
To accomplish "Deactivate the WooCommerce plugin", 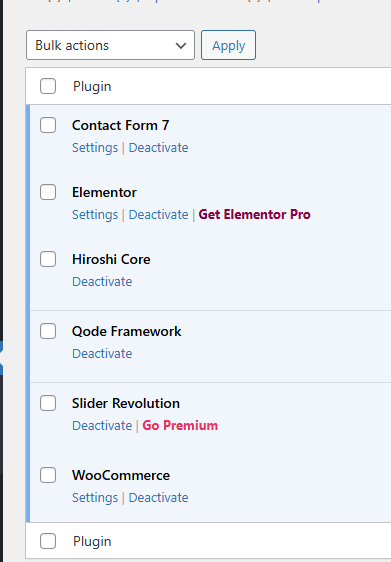I will (x=158, y=498).
